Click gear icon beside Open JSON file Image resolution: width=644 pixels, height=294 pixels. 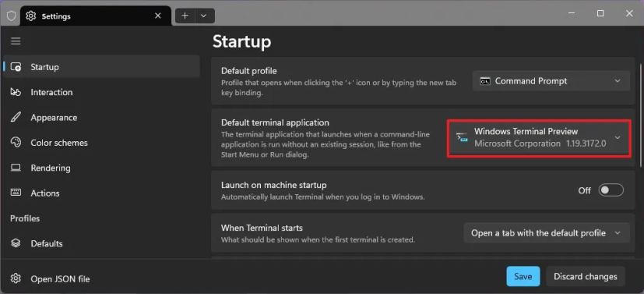[16, 278]
